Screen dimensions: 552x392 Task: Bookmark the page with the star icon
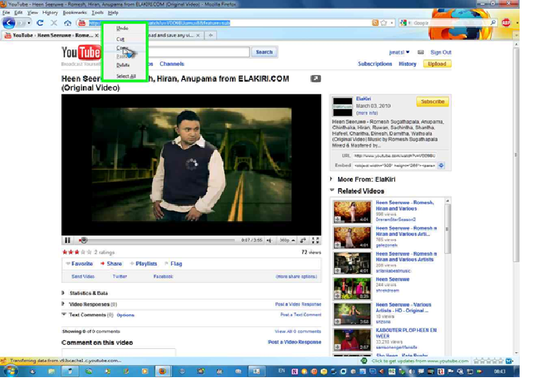383,23
